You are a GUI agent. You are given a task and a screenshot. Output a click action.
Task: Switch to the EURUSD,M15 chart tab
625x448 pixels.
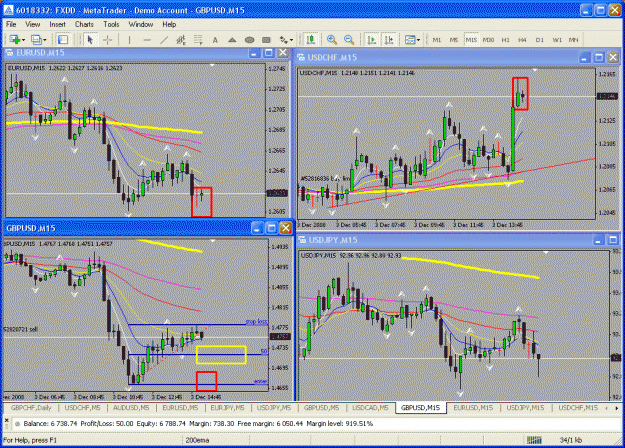[x=473, y=408]
